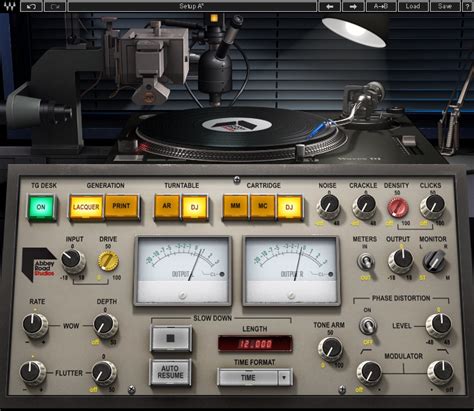Click the Output level knob
This screenshot has width=474, height=411.
[x=401, y=261]
